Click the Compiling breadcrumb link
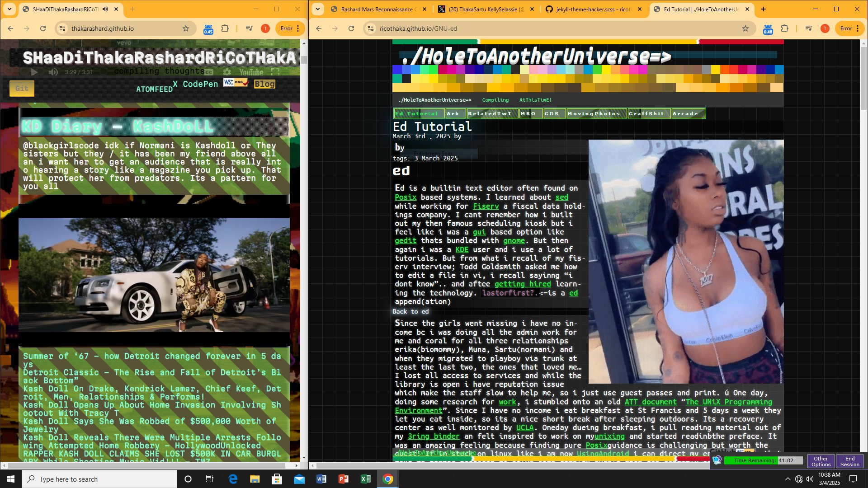 495,100
